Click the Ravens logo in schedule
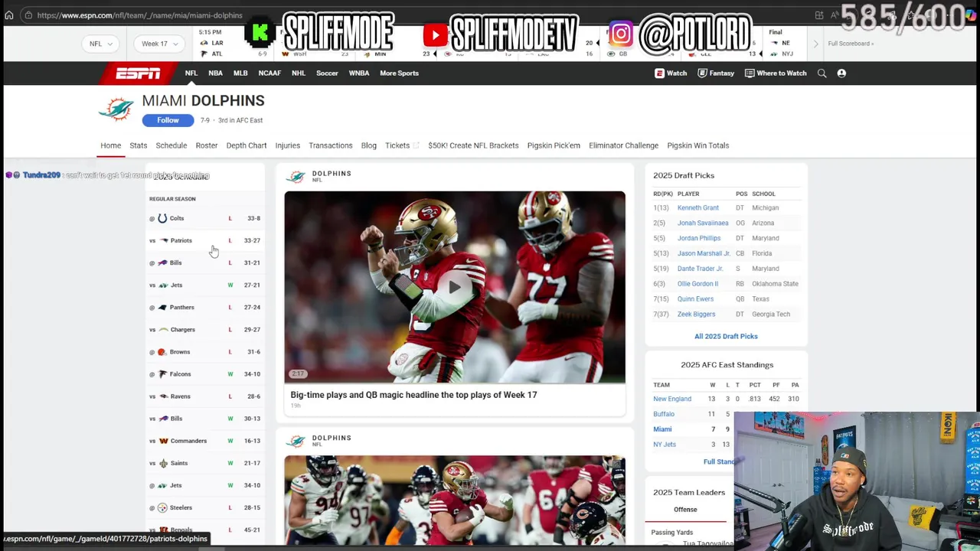This screenshot has width=980, height=551. point(163,396)
